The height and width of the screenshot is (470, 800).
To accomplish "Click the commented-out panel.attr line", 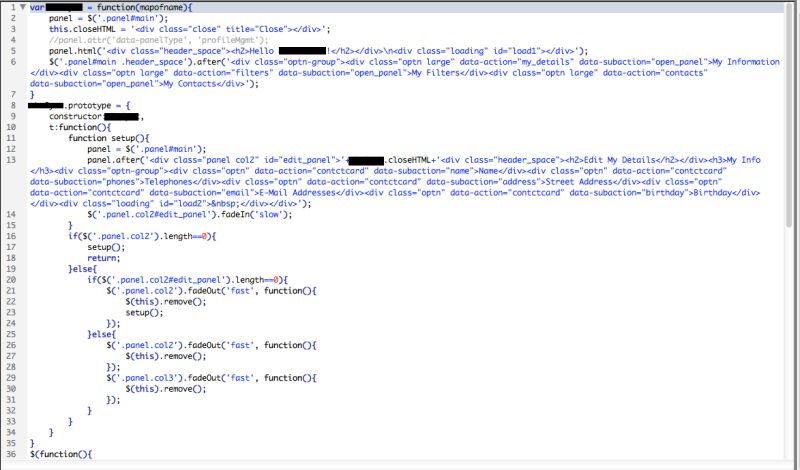I will click(158, 40).
